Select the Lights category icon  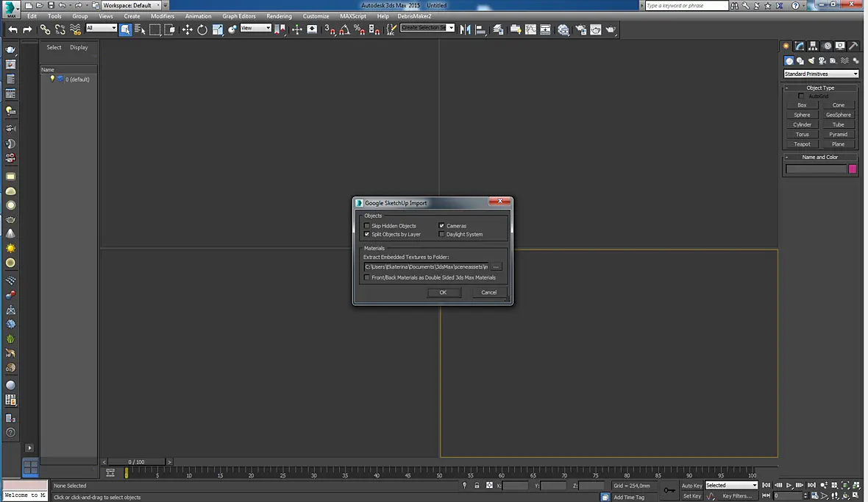[811, 61]
